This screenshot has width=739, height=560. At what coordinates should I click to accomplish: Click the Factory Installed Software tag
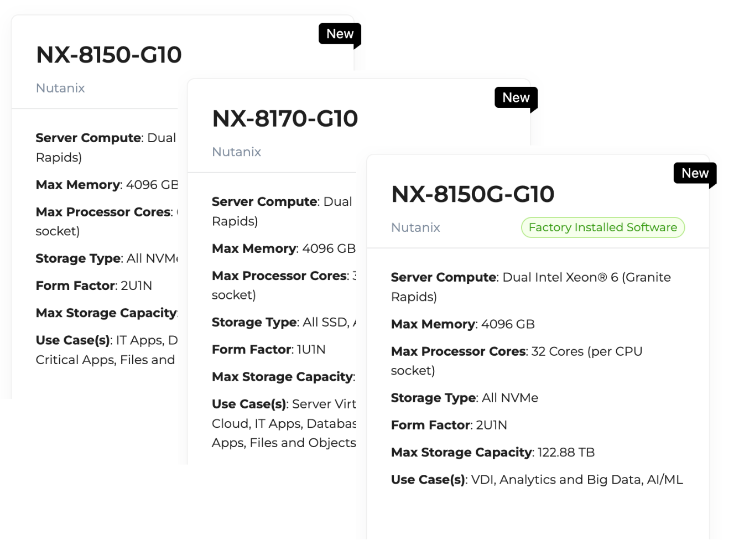click(602, 227)
